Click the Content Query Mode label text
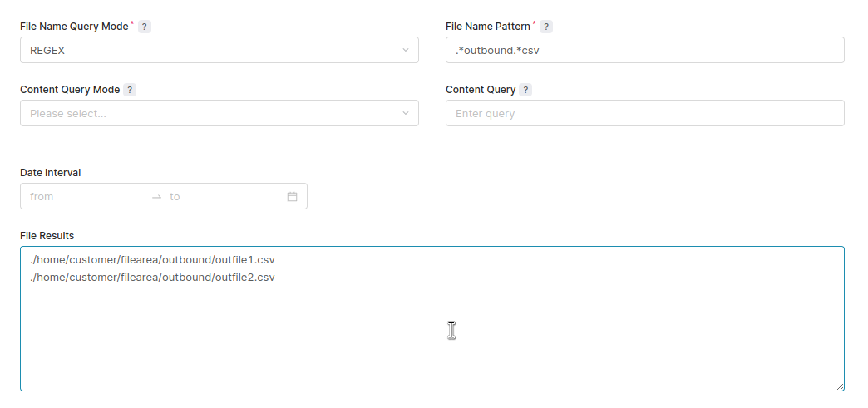868x408 pixels. click(x=70, y=90)
